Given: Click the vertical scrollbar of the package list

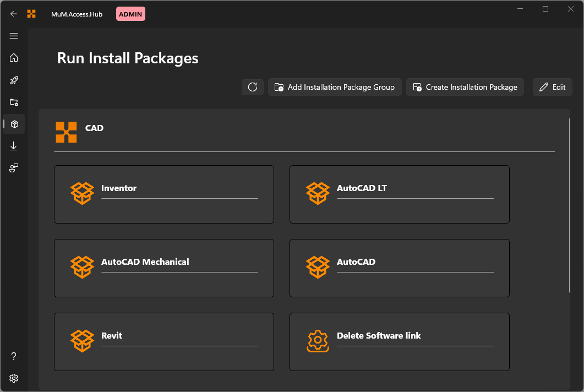Looking at the screenshot, I should point(570,205).
